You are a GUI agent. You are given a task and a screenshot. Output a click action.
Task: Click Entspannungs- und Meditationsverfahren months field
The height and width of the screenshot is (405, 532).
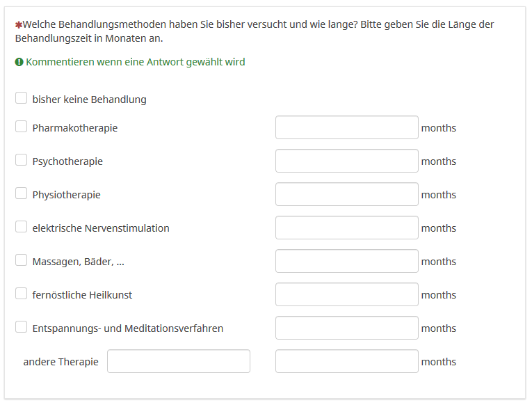(x=346, y=328)
